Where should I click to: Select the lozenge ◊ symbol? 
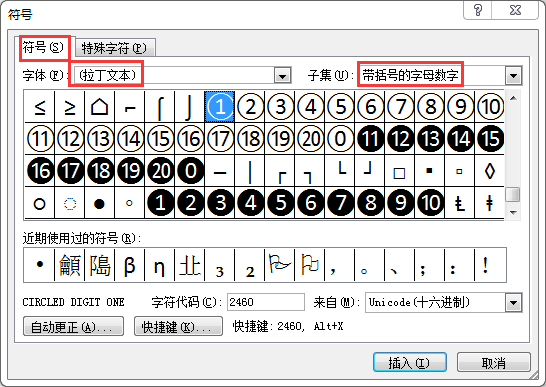click(x=490, y=171)
